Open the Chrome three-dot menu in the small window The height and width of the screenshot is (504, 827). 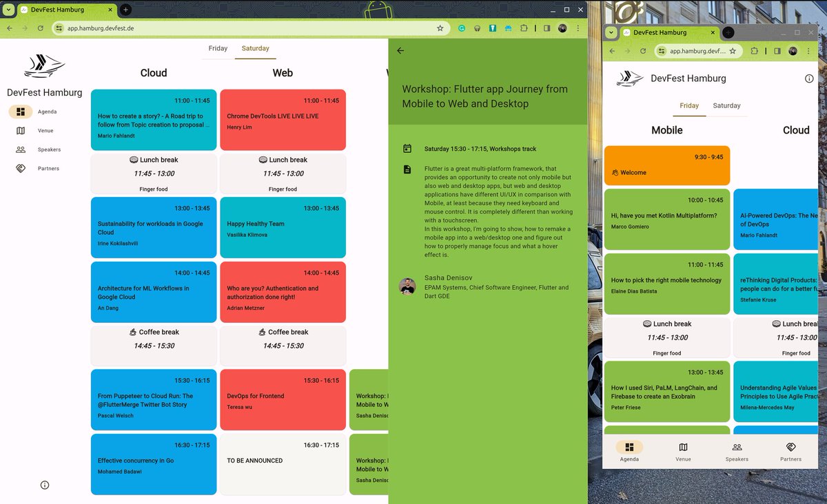pyautogui.click(x=808, y=51)
